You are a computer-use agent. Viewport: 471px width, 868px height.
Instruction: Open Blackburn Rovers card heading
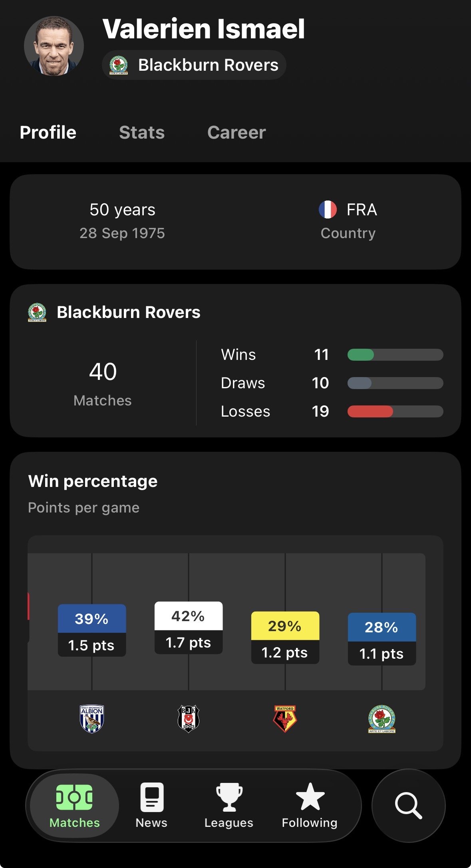click(128, 312)
